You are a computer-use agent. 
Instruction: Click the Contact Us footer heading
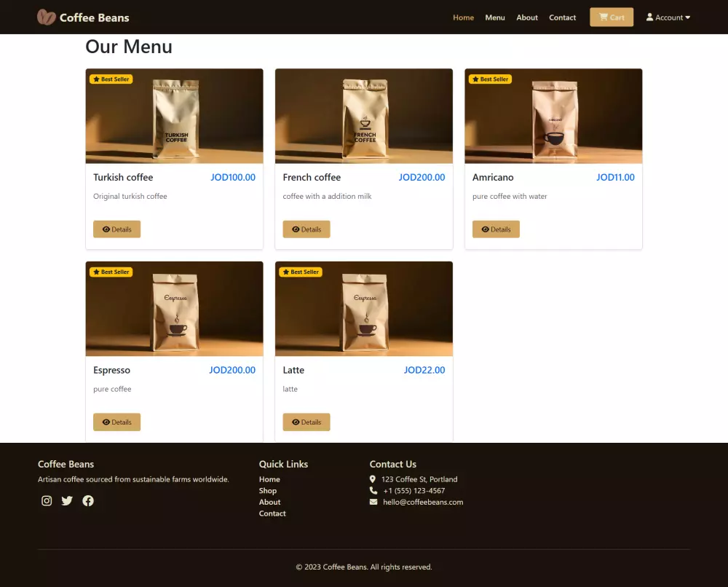pyautogui.click(x=393, y=464)
